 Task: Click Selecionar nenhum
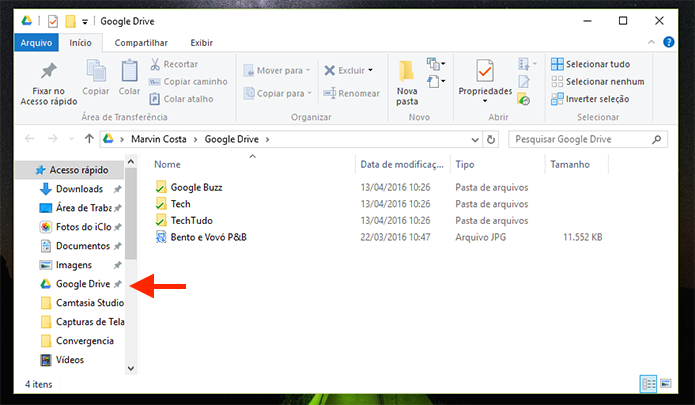[597, 82]
